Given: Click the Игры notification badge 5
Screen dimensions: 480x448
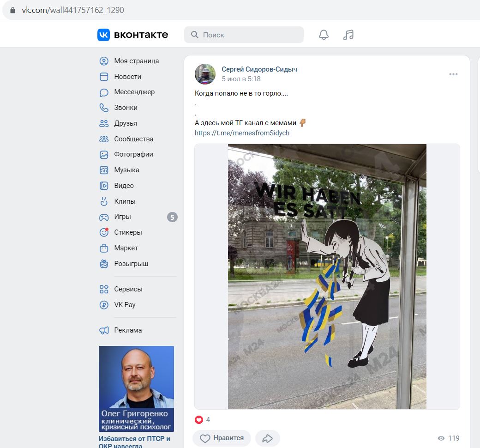Looking at the screenshot, I should [x=172, y=217].
